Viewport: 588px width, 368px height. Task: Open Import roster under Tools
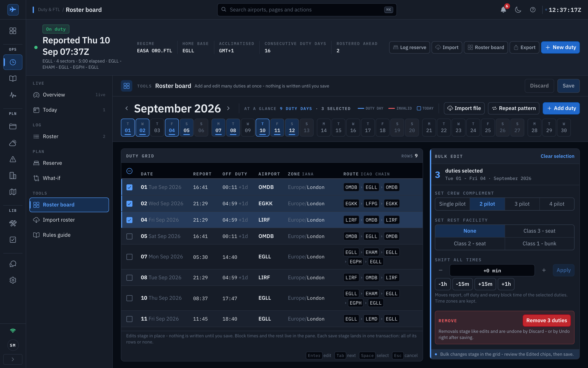69,220
